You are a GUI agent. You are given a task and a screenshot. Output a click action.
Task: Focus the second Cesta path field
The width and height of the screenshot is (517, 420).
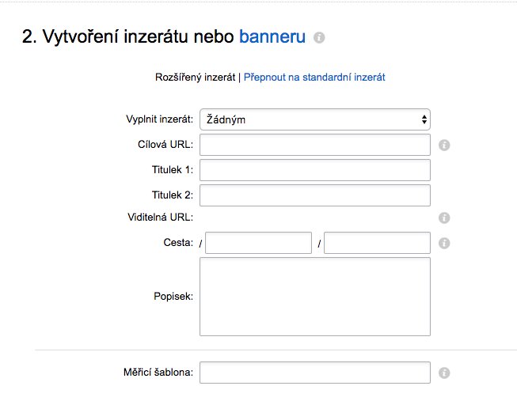377,243
